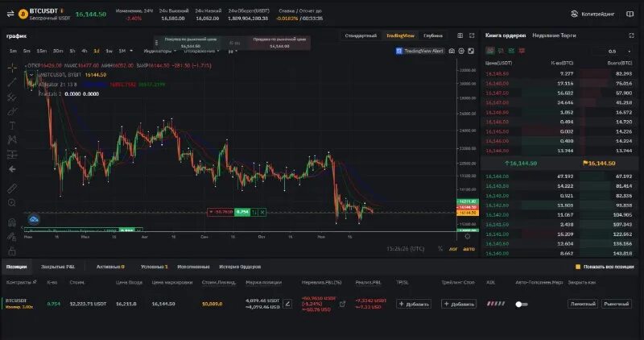Select the 1d timeframe

tap(97, 51)
